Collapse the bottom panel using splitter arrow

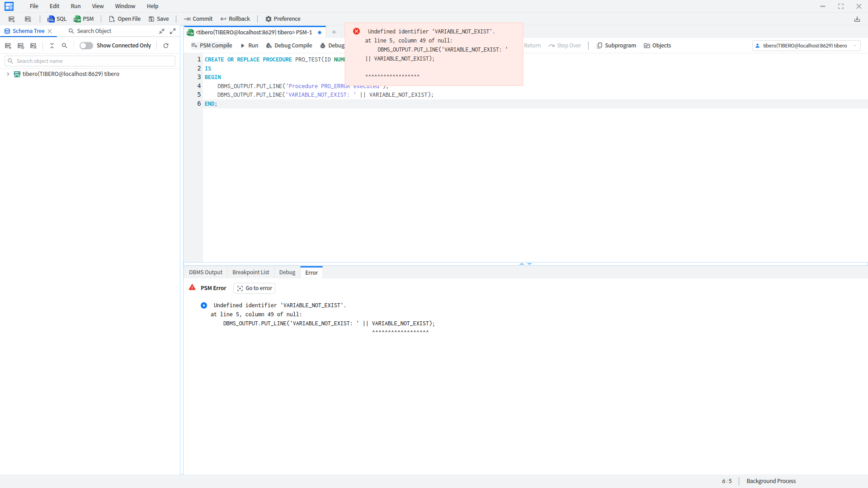529,263
